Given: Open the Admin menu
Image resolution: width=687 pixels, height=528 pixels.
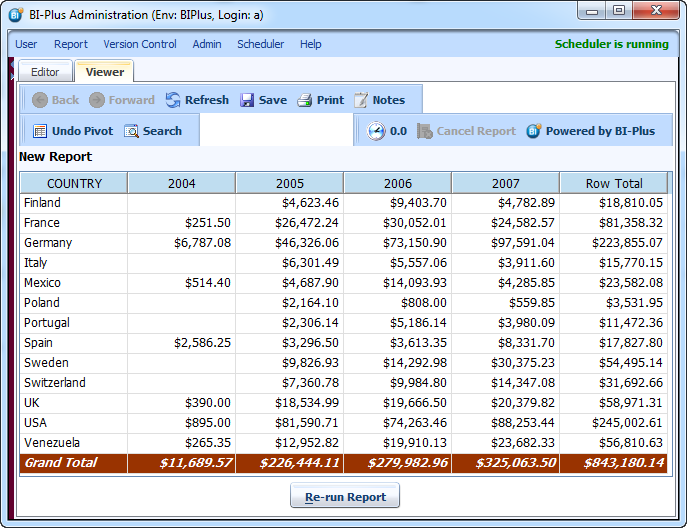Looking at the screenshot, I should pos(207,44).
